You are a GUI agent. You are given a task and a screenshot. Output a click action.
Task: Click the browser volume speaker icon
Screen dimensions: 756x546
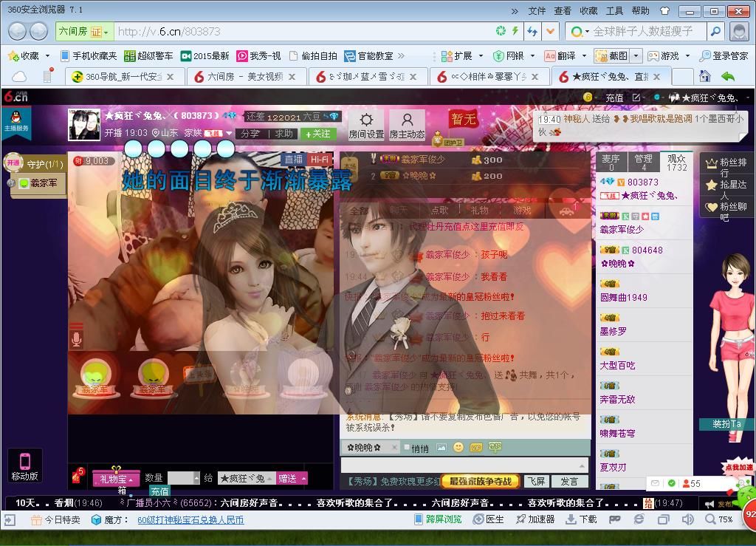coord(688,519)
